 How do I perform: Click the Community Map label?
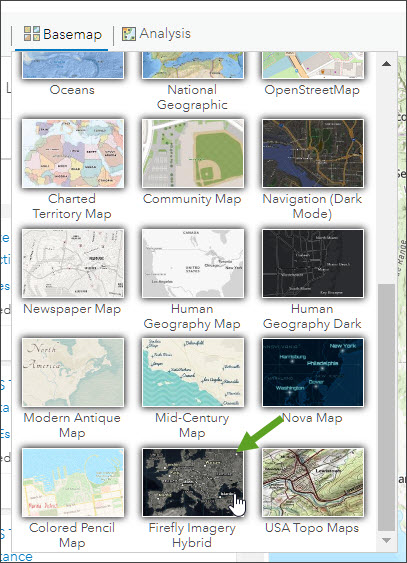click(192, 199)
